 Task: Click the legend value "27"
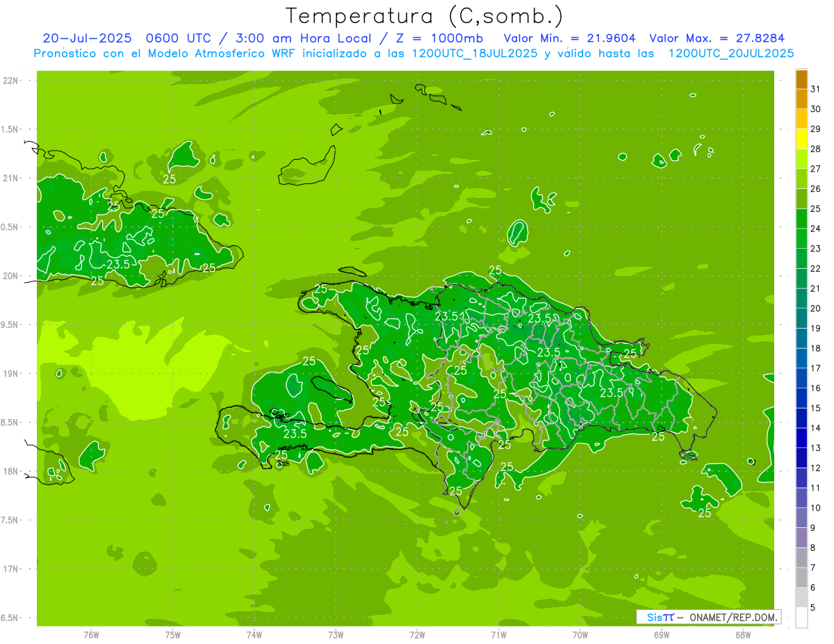click(815, 169)
